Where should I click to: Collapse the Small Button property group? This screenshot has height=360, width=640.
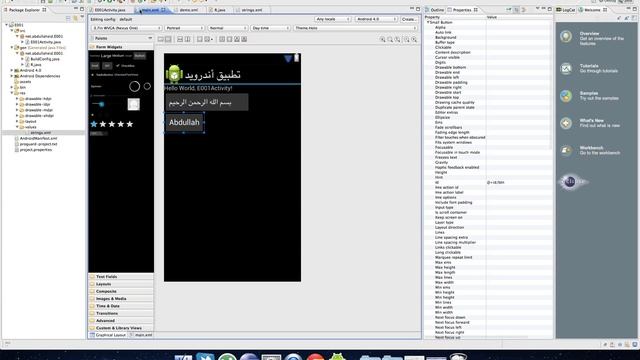[428, 22]
